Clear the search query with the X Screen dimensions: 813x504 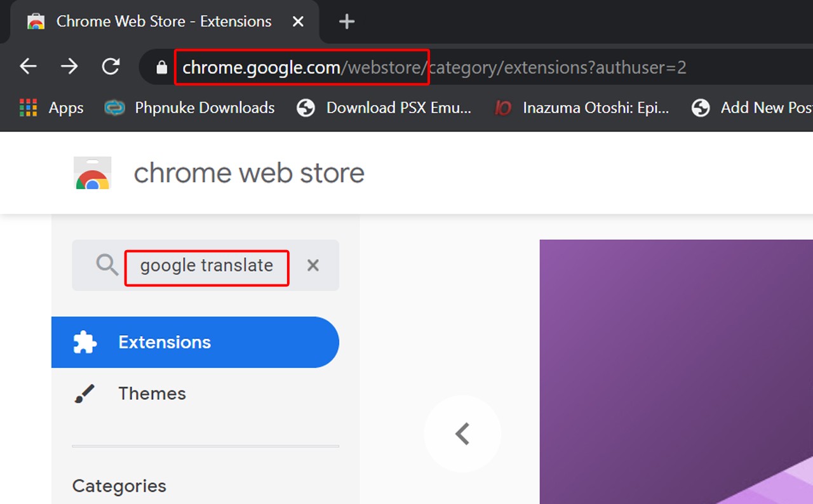pyautogui.click(x=312, y=265)
